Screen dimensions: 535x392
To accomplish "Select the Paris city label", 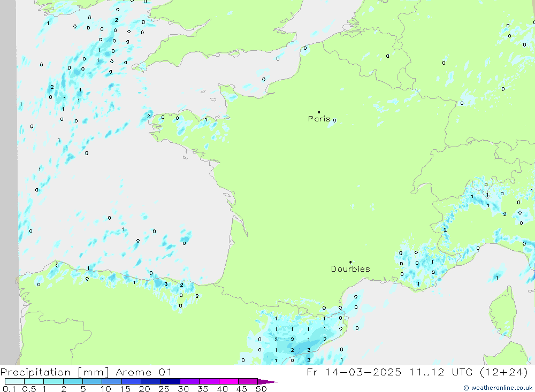I will [319, 119].
